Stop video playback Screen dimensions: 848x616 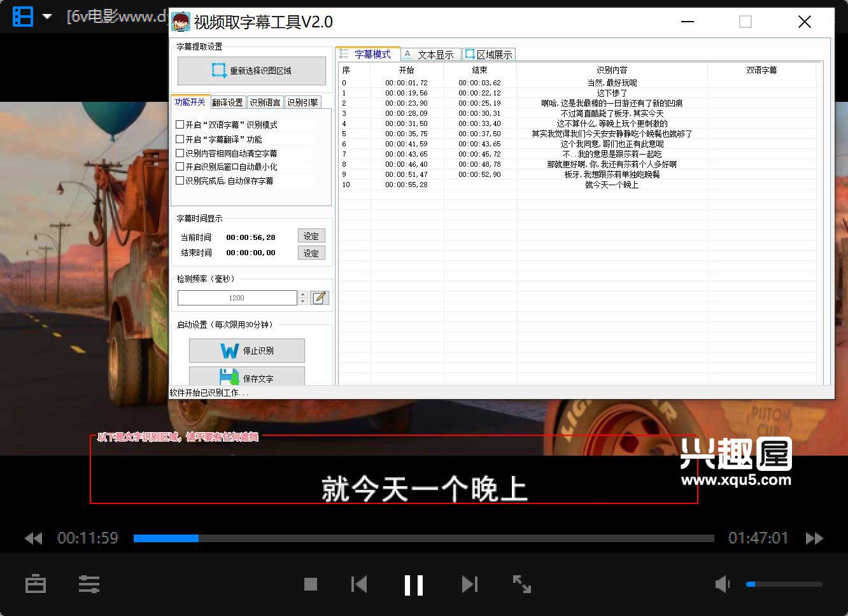(311, 584)
